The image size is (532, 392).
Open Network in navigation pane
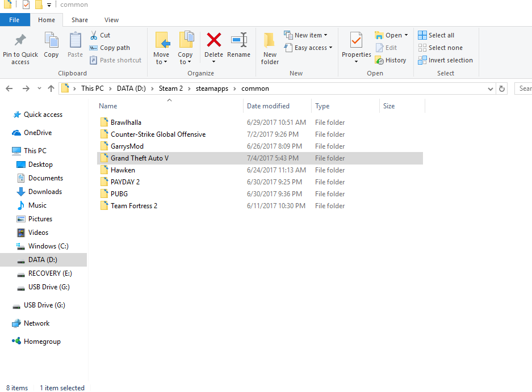pos(31,323)
